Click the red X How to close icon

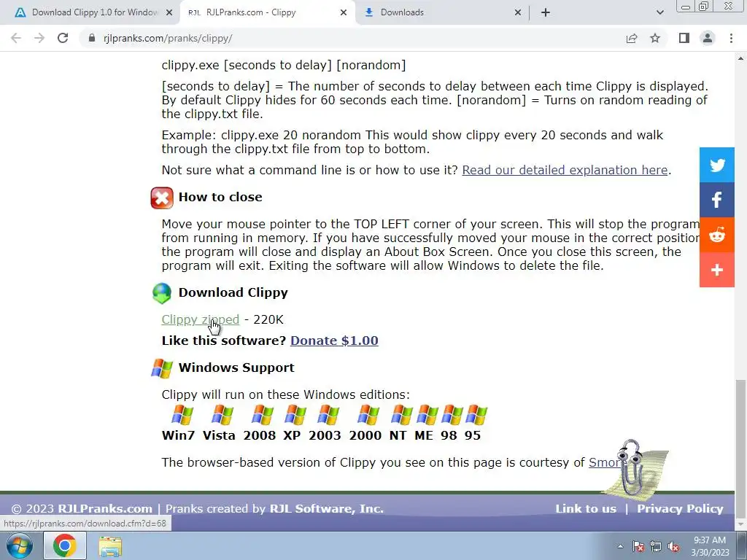click(x=162, y=198)
